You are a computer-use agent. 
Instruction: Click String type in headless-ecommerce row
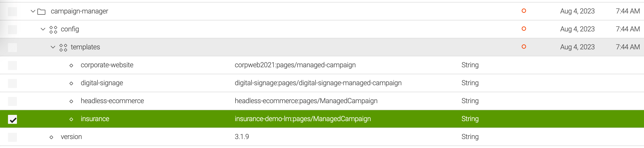click(470, 101)
